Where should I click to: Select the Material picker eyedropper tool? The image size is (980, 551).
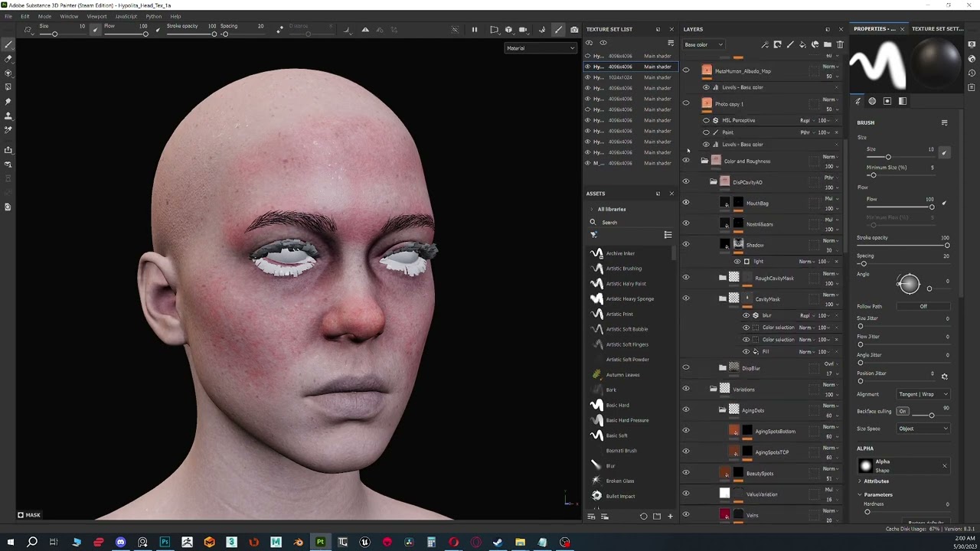point(8,130)
